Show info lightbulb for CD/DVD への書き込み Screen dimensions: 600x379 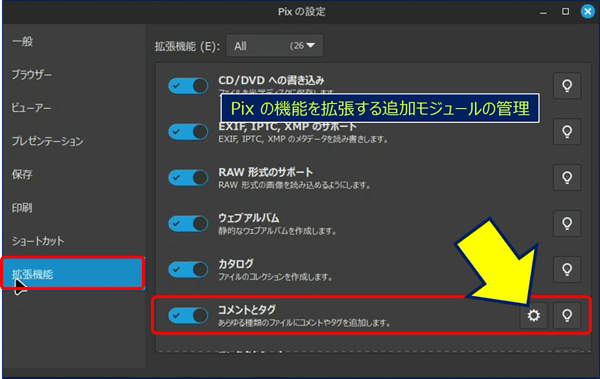(567, 86)
